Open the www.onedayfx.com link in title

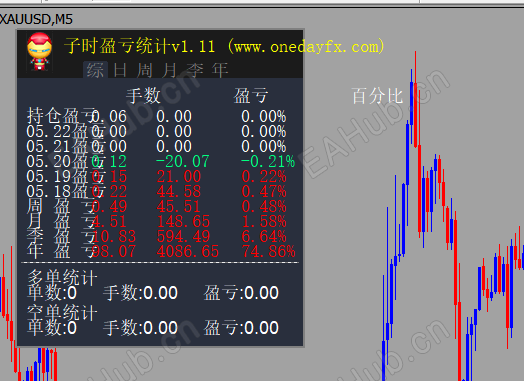click(306, 47)
